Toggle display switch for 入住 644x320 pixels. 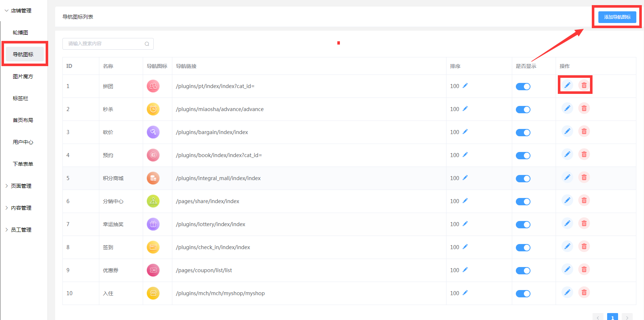[523, 294]
